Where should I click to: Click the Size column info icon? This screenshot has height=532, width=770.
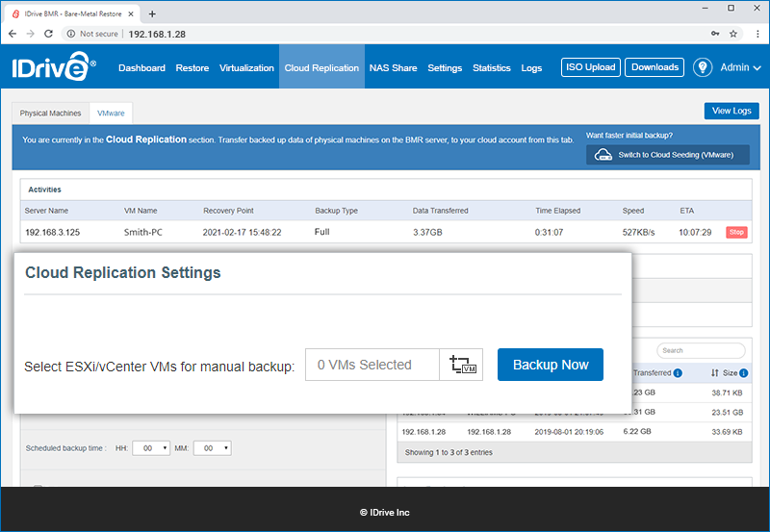[743, 373]
